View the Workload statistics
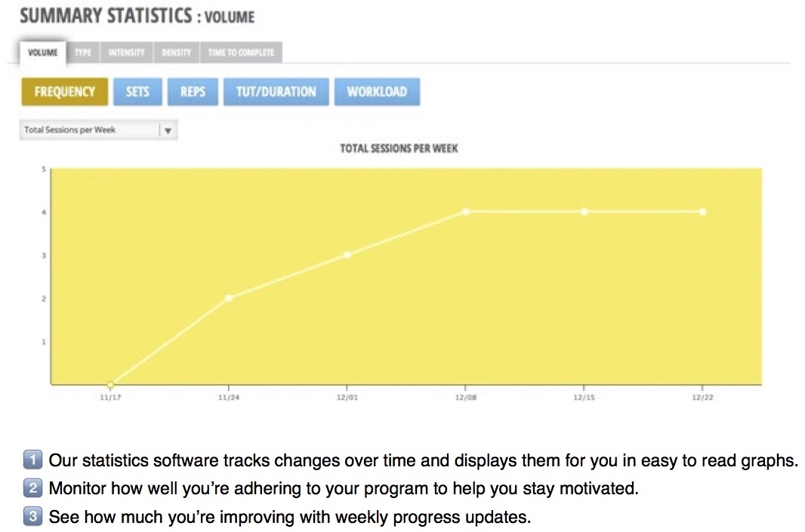Screen dimensions: 805x532 (x=377, y=92)
